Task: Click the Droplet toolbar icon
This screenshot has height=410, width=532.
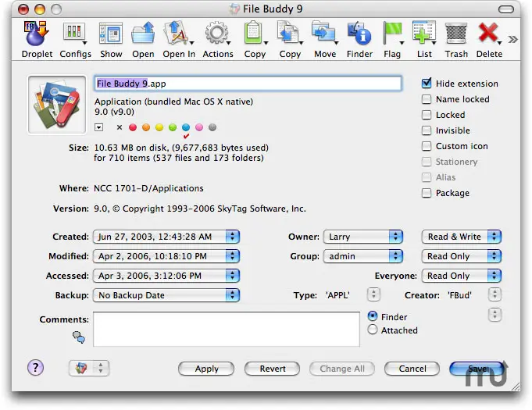Action: (x=36, y=34)
